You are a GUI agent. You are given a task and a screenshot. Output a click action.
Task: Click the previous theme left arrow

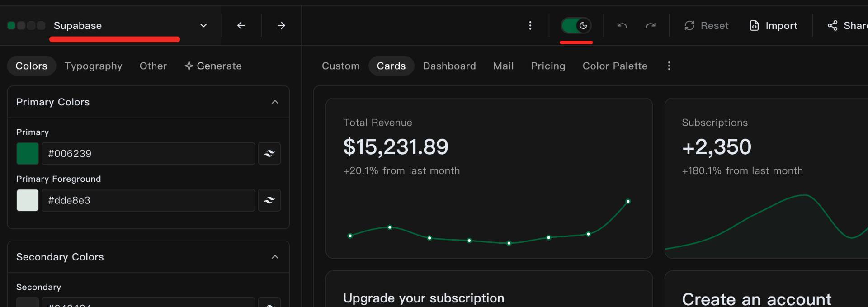coord(241,25)
